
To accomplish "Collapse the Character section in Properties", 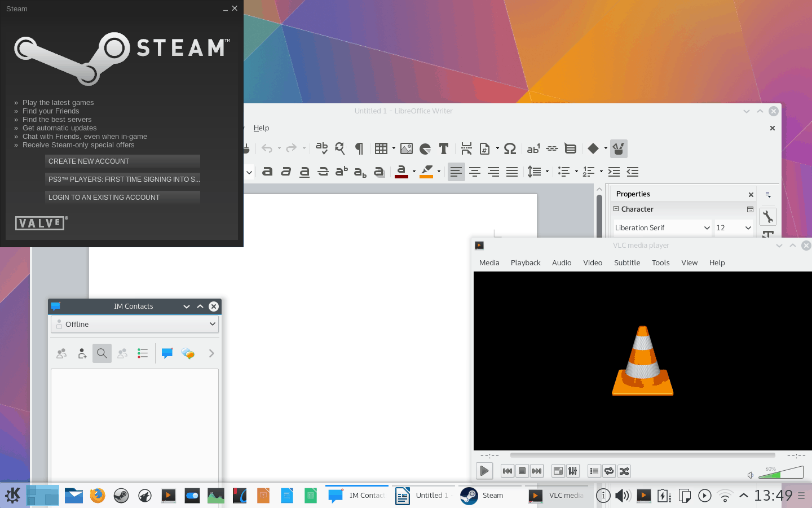I will (616, 209).
